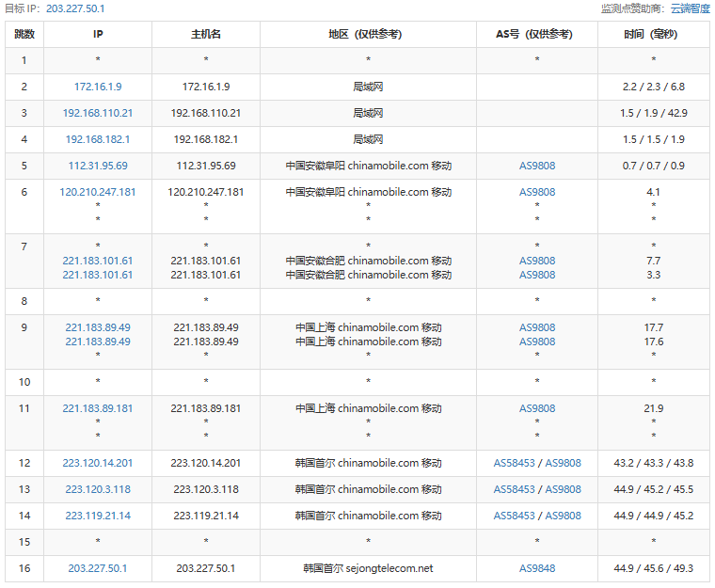Select the 主机名 column header
The width and height of the screenshot is (715, 588).
point(206,34)
